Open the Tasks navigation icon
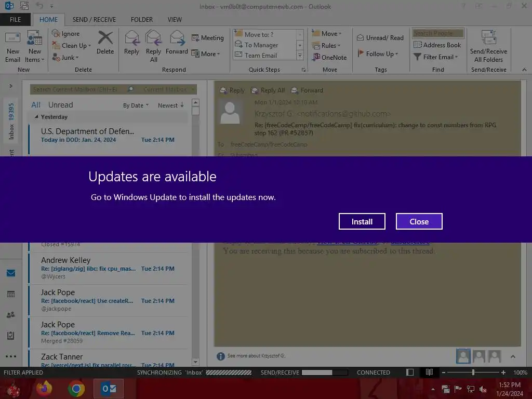Viewport: 532px width, 399px height. pyautogui.click(x=11, y=336)
